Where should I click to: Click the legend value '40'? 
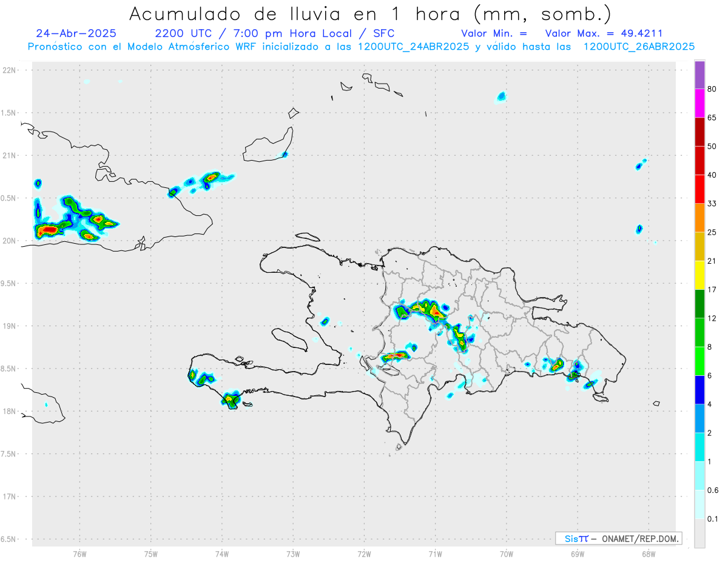coord(712,175)
